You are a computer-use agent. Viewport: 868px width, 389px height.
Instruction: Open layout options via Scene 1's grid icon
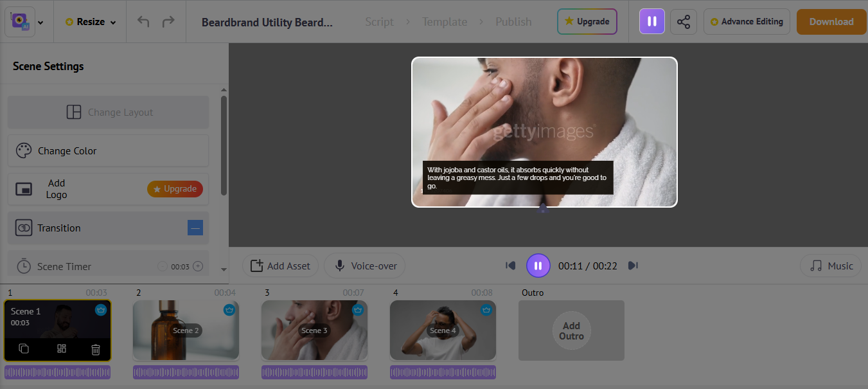(60, 349)
